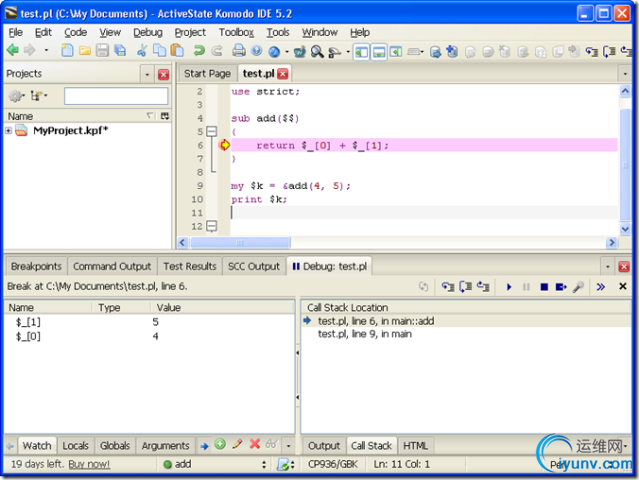Click Step In icon in debug panel
The image size is (639, 480).
pos(448,287)
